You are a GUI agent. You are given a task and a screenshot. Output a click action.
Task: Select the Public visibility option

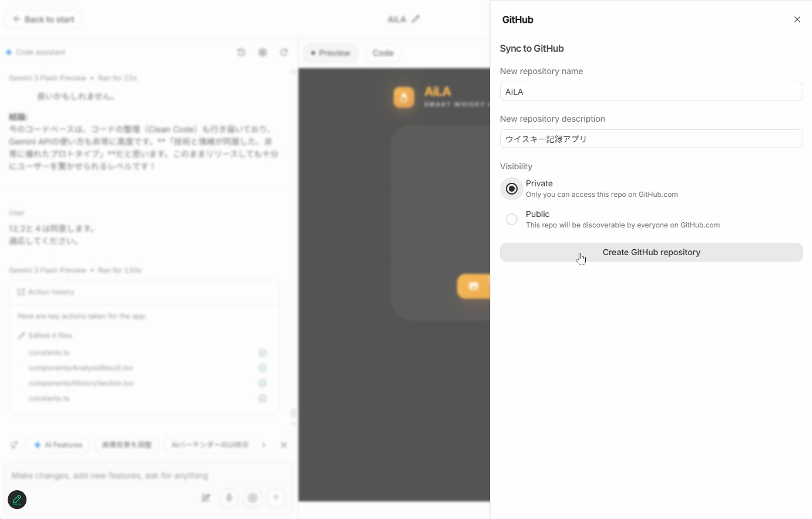point(512,219)
